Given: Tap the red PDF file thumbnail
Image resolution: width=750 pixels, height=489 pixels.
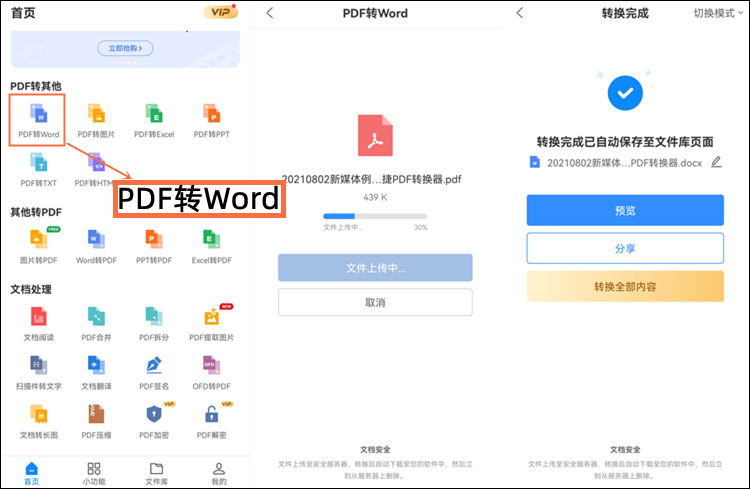Looking at the screenshot, I should (375, 135).
